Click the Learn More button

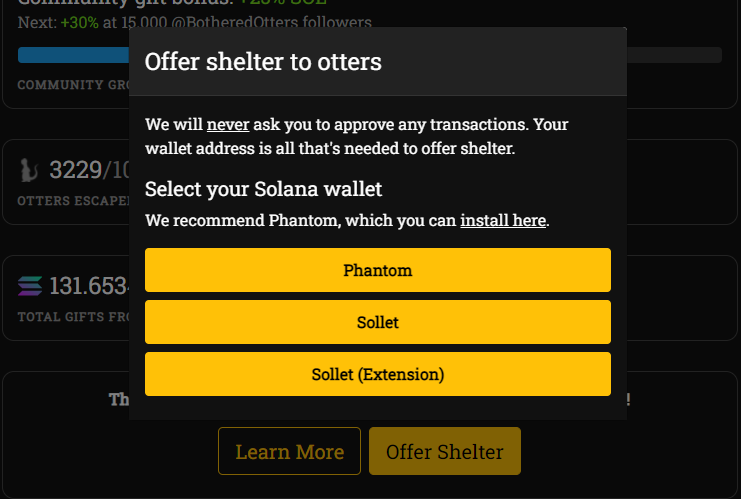click(289, 451)
